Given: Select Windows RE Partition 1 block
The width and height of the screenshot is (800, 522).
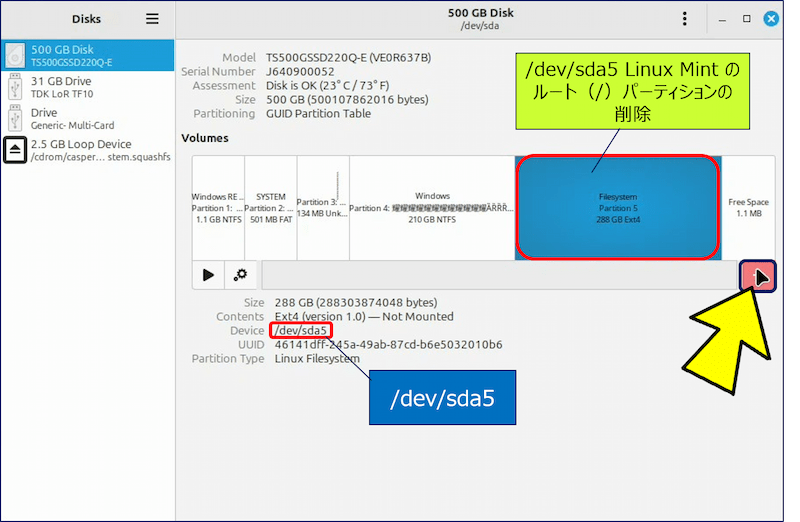Looking at the screenshot, I should (x=217, y=207).
